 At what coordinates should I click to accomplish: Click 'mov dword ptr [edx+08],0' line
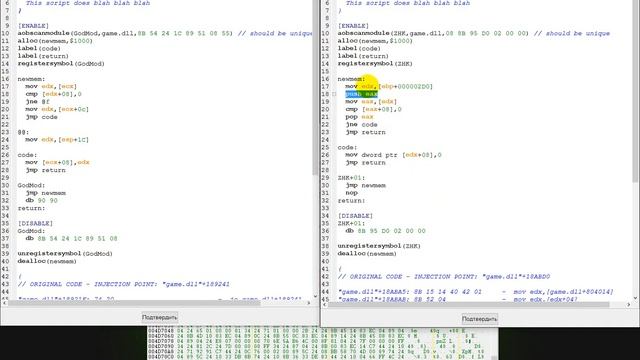393,155
